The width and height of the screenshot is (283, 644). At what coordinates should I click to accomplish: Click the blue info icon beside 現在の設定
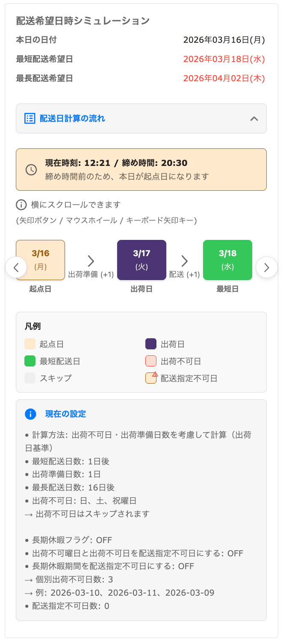(x=30, y=414)
